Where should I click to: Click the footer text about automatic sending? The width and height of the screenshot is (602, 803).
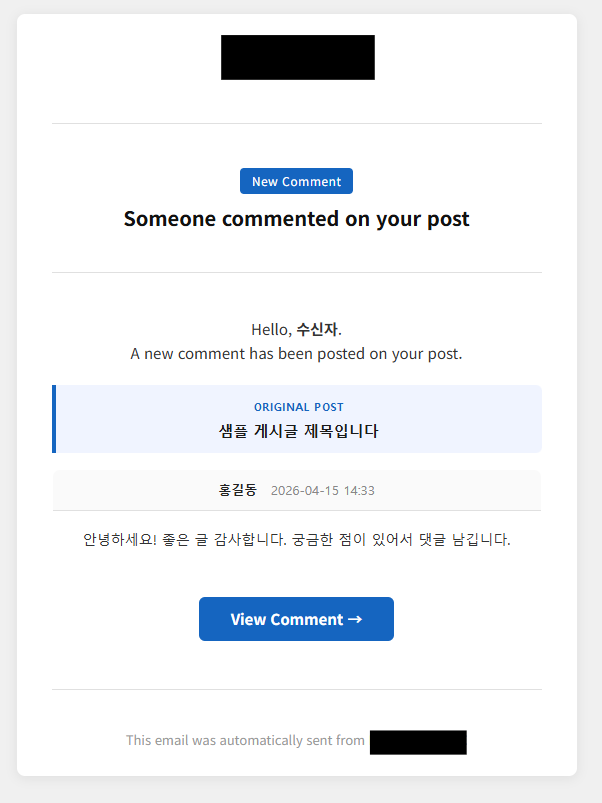(x=245, y=741)
